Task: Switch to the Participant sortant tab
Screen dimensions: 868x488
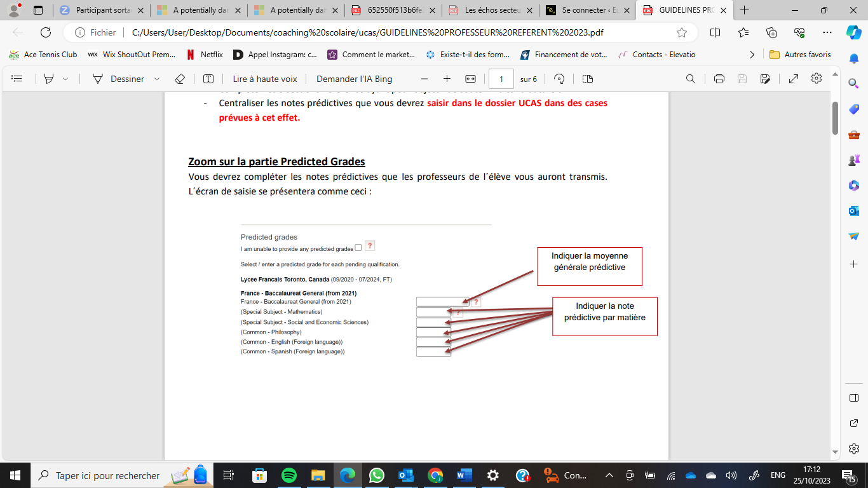Action: coord(100,10)
